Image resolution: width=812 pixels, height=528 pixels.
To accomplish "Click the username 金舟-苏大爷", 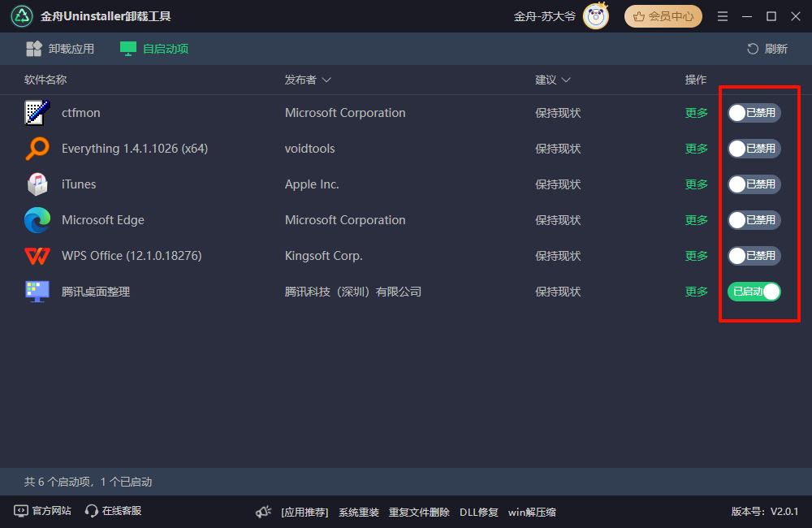I will 544,16.
